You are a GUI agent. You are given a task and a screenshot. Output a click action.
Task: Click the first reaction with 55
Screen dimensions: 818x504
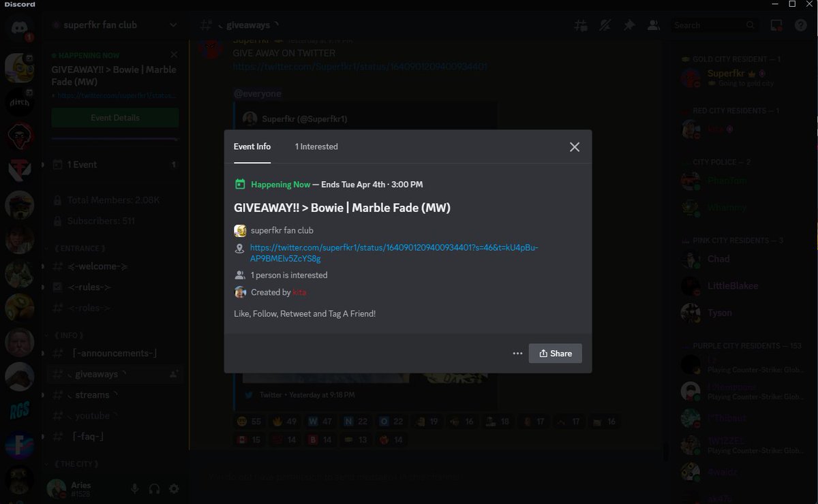pyautogui.click(x=249, y=422)
